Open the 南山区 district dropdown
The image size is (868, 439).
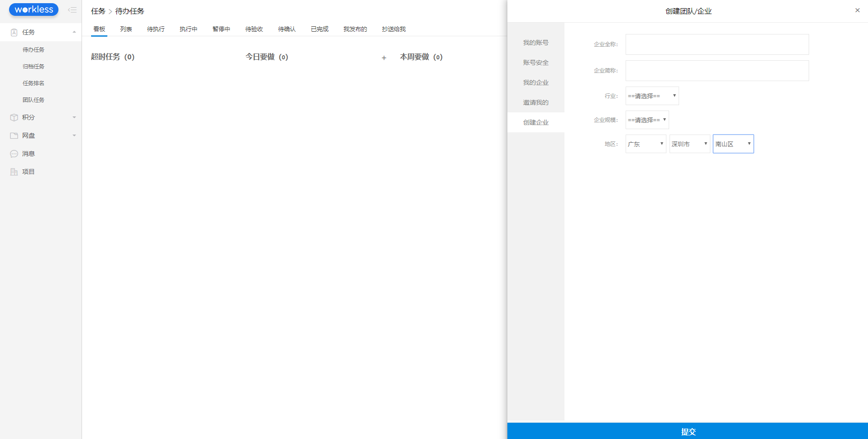coord(733,144)
